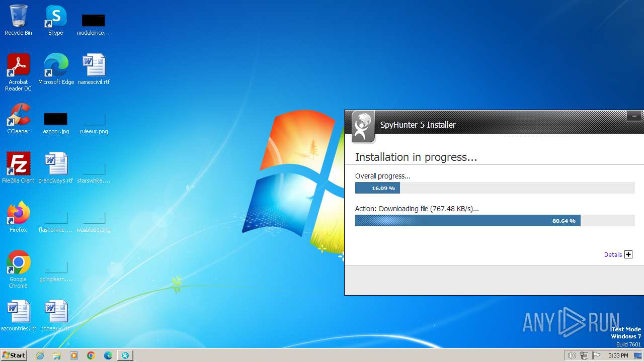Click the SpyHunter logo in installer header
644x362 pixels.
[x=363, y=126]
